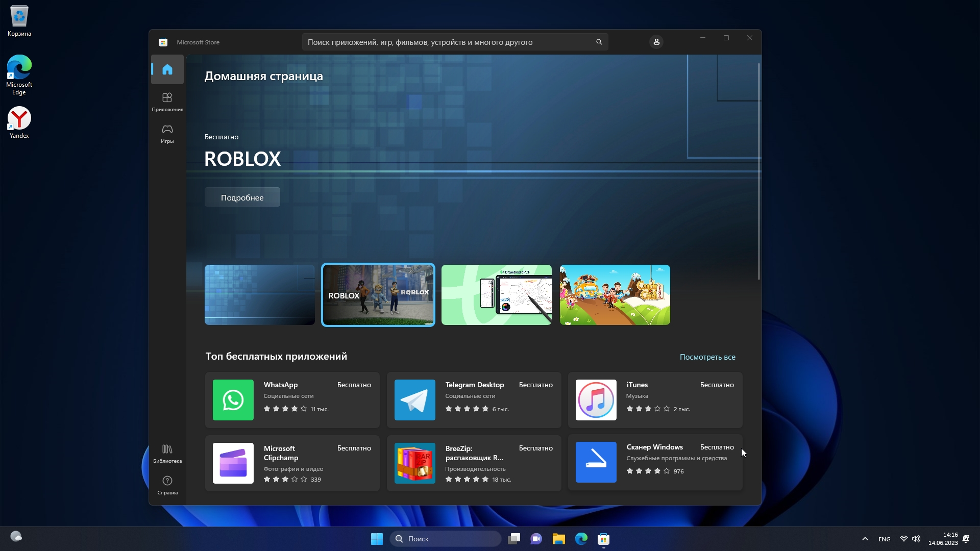The width and height of the screenshot is (980, 551).
Task: Expand the taskbar hidden icons chevron
Action: [865, 539]
